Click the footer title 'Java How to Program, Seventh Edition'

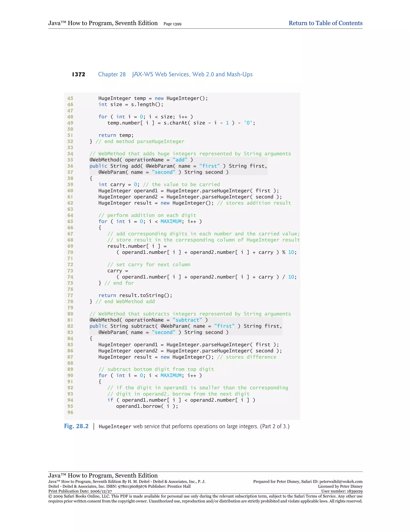(x=103, y=475)
